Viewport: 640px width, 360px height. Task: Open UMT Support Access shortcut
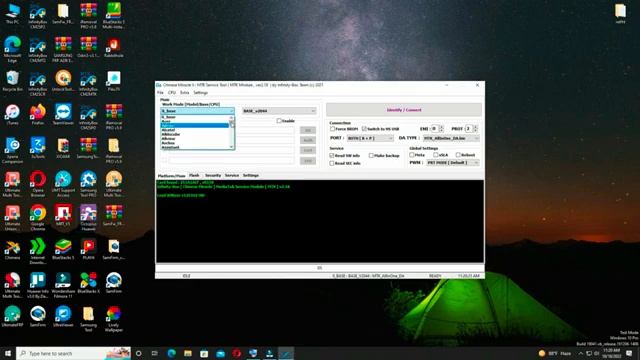coord(63,184)
